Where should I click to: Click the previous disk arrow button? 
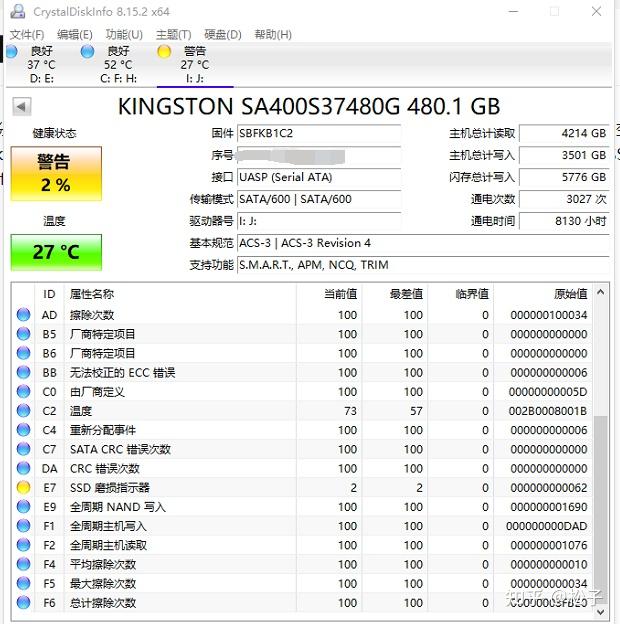click(x=21, y=107)
